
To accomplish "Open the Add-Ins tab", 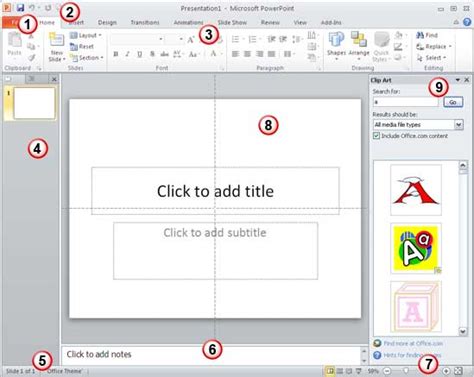I will point(331,22).
